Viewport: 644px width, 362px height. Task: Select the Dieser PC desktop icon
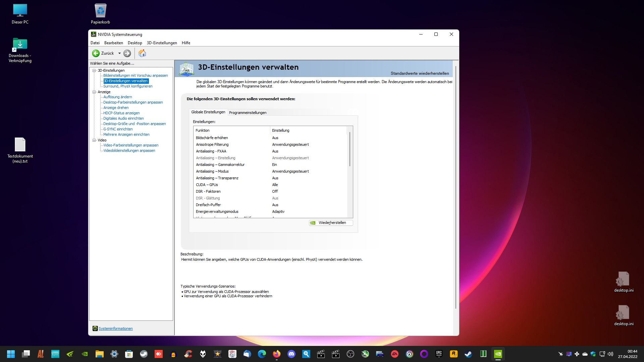[20, 14]
